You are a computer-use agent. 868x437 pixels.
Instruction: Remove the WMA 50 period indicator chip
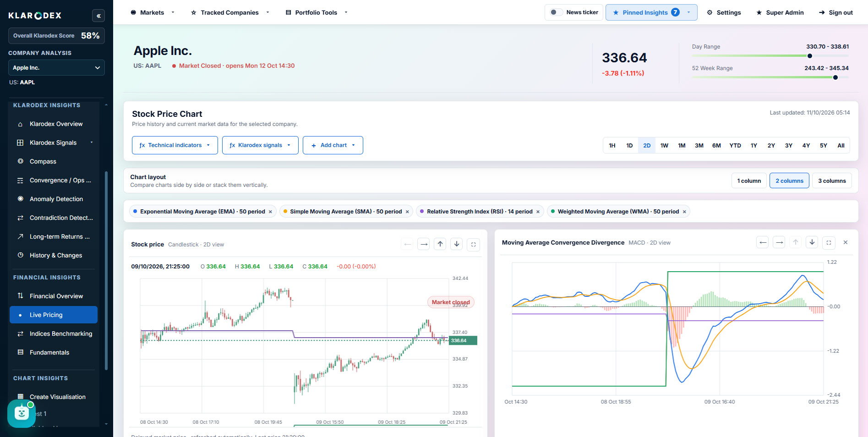click(x=684, y=212)
